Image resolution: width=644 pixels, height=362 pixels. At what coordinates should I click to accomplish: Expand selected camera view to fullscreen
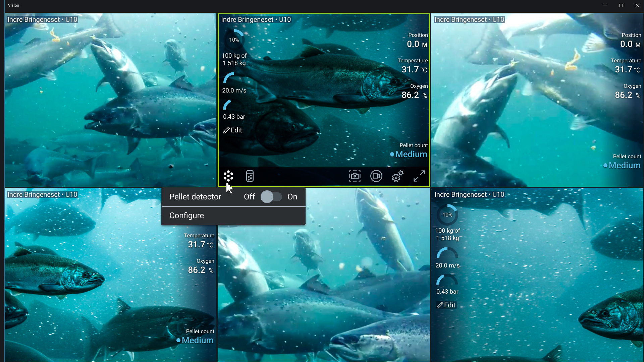click(x=419, y=176)
